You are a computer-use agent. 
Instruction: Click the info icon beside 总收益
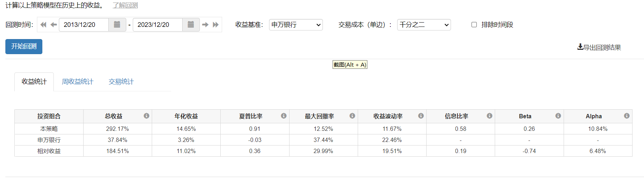click(146, 116)
